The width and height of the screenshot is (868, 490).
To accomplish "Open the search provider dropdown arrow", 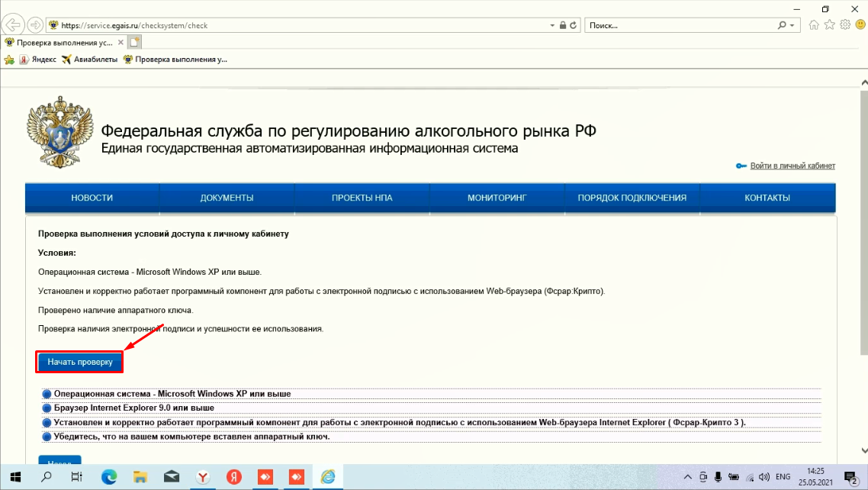I will click(792, 25).
